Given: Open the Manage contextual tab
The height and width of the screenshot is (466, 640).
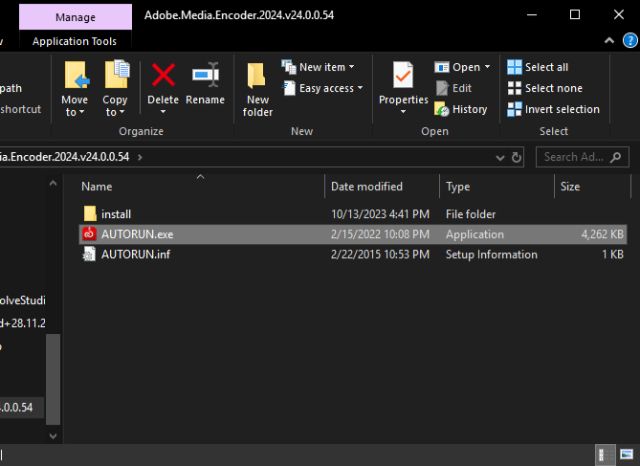Looking at the screenshot, I should [76, 17].
